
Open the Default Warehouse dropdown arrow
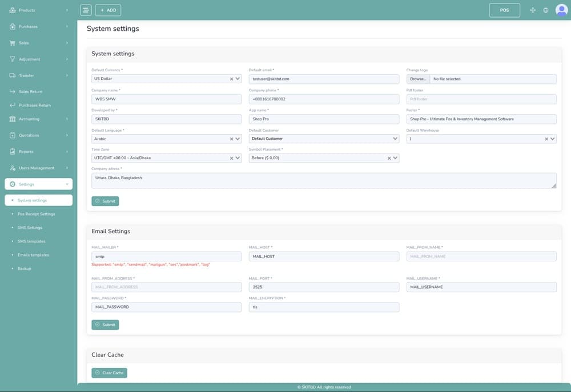pyautogui.click(x=552, y=139)
